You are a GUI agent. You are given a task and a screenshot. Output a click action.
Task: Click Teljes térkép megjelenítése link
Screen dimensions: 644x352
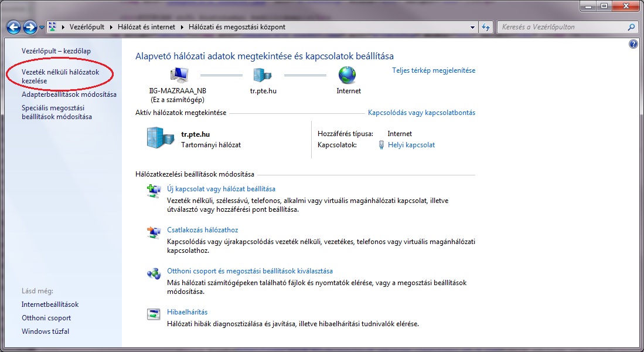(433, 70)
